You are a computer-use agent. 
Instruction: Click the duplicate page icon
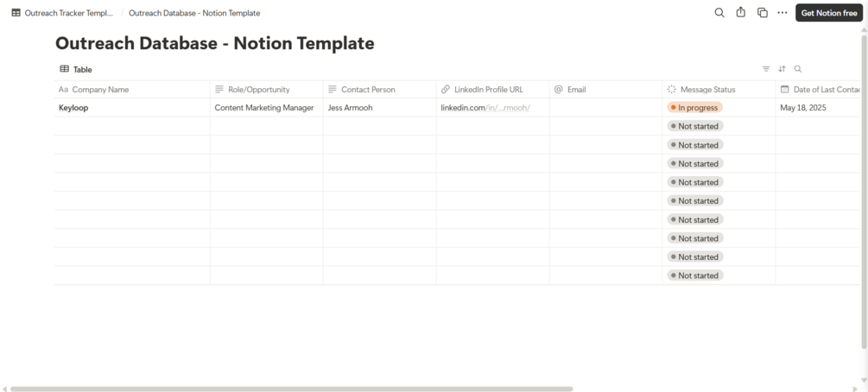tap(762, 13)
